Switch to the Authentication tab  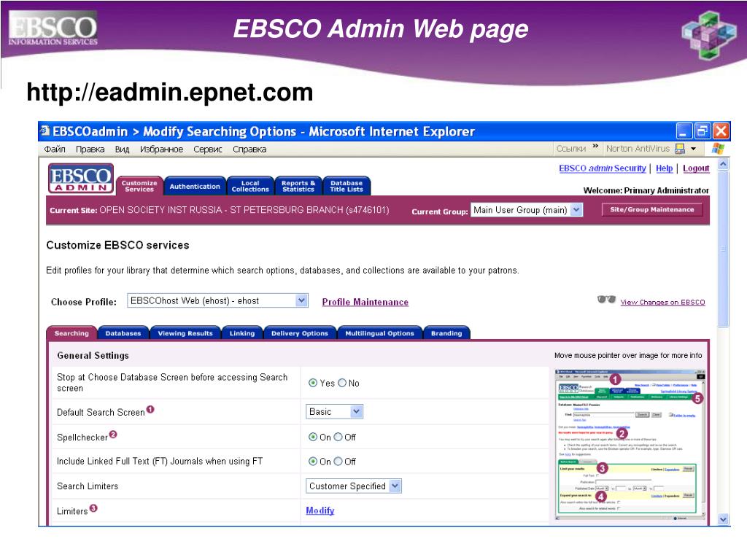(x=195, y=186)
